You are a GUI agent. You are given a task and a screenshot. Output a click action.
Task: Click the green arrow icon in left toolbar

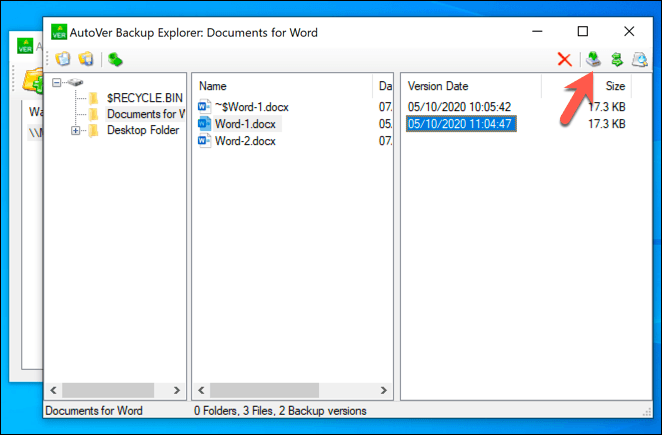(x=115, y=59)
